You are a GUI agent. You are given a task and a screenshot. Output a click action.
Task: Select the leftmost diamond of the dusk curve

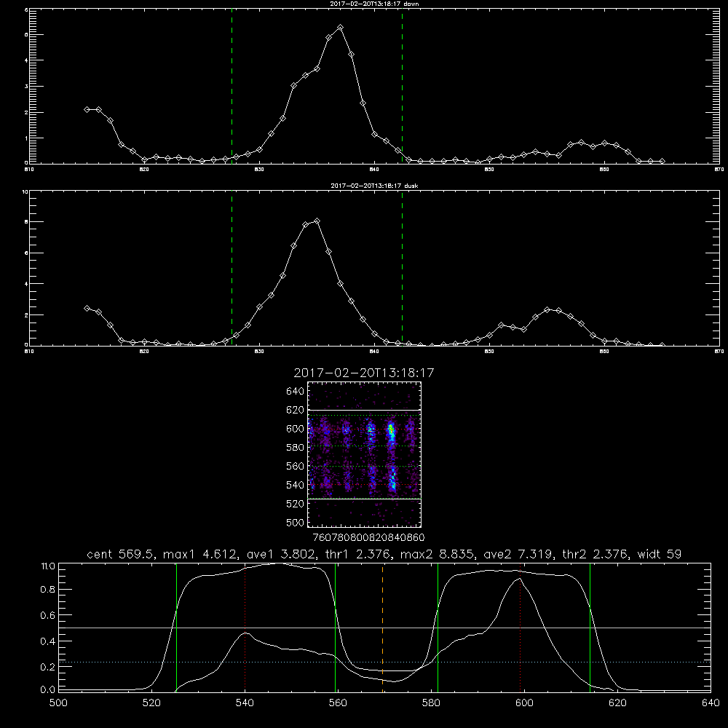[87, 308]
